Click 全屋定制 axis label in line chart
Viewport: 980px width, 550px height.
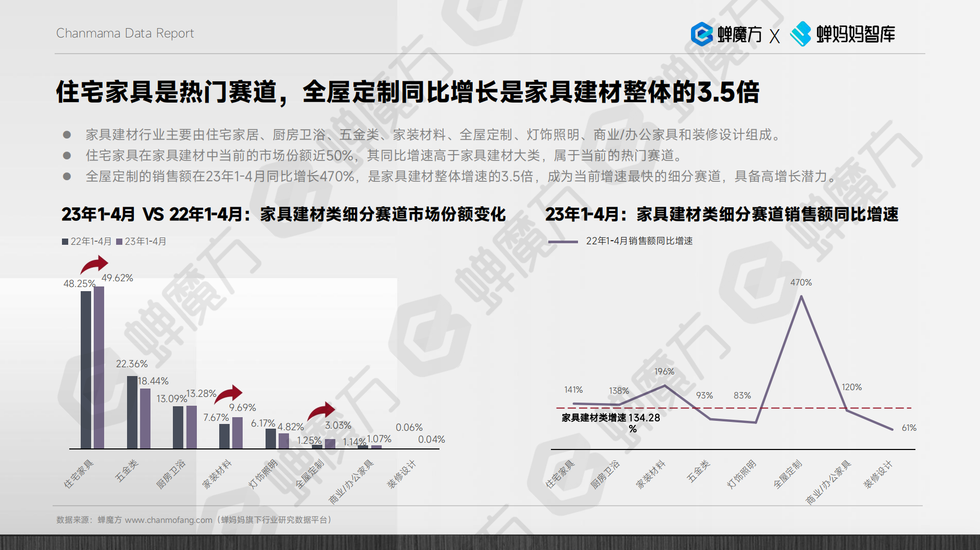(788, 474)
